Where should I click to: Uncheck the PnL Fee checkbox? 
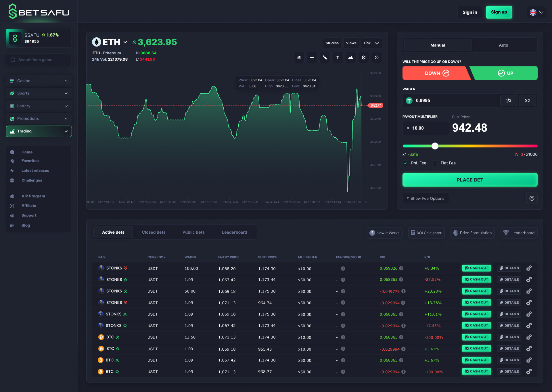(x=405, y=163)
